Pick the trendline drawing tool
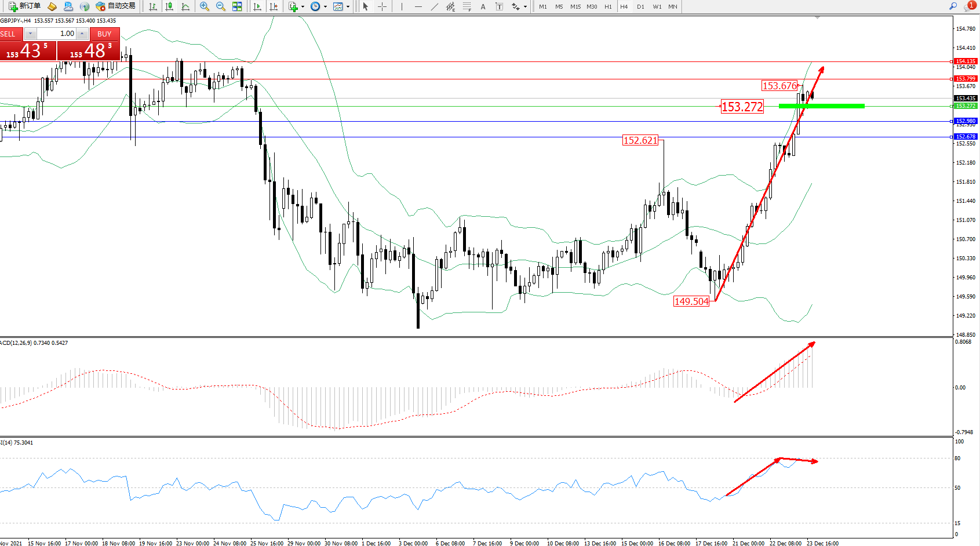 435,6
